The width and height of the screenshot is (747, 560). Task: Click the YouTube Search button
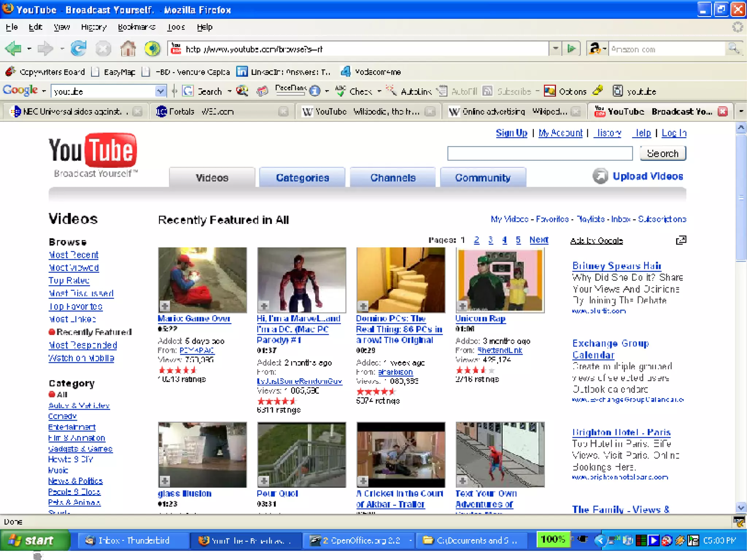pos(663,153)
